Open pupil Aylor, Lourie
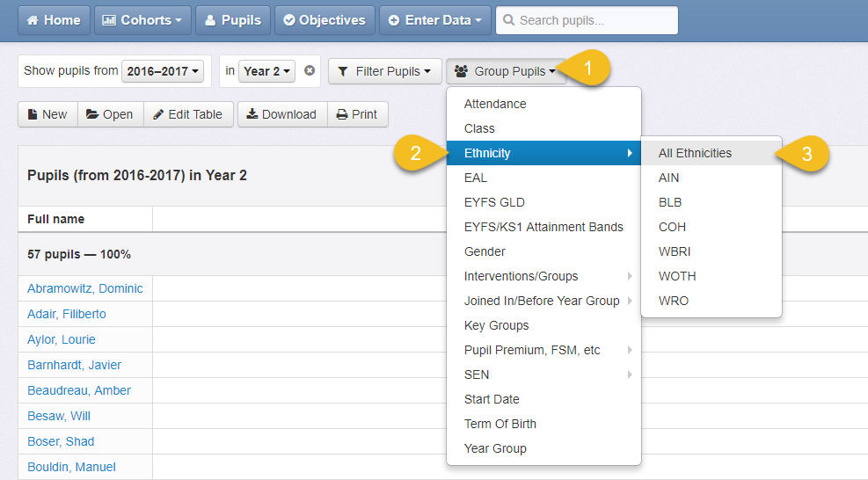 [62, 339]
